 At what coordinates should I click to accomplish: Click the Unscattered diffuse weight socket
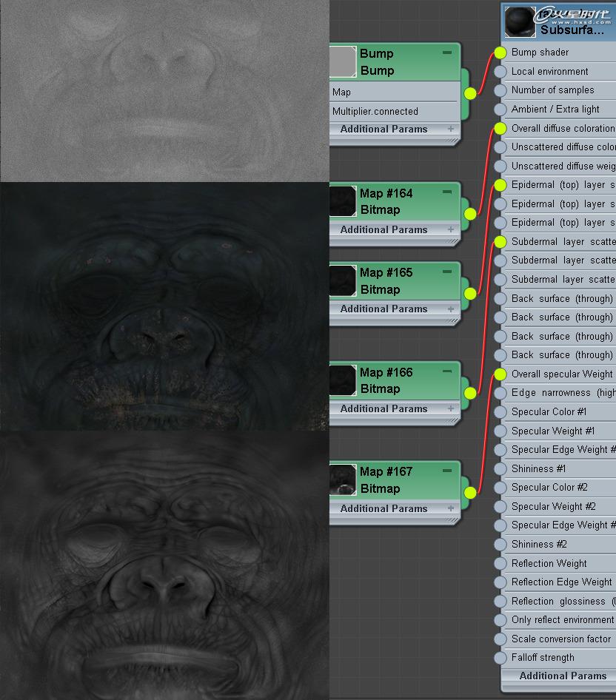[x=500, y=166]
